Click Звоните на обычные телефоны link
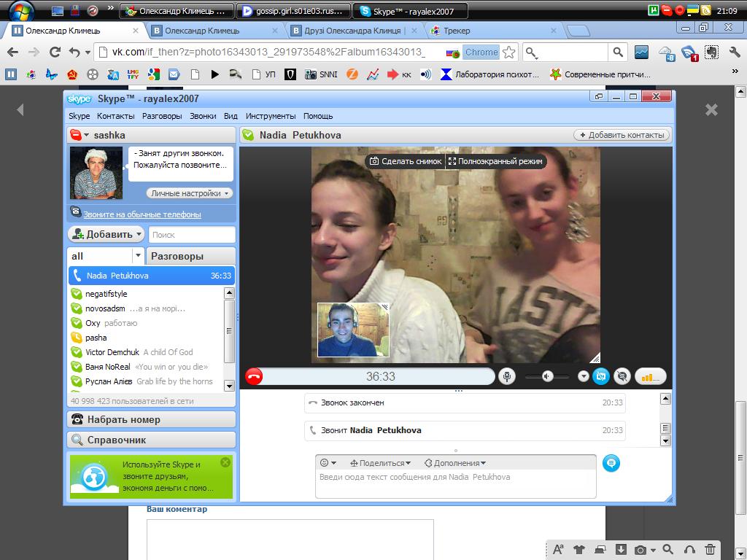Screen dimensions: 747x560 tap(142, 214)
